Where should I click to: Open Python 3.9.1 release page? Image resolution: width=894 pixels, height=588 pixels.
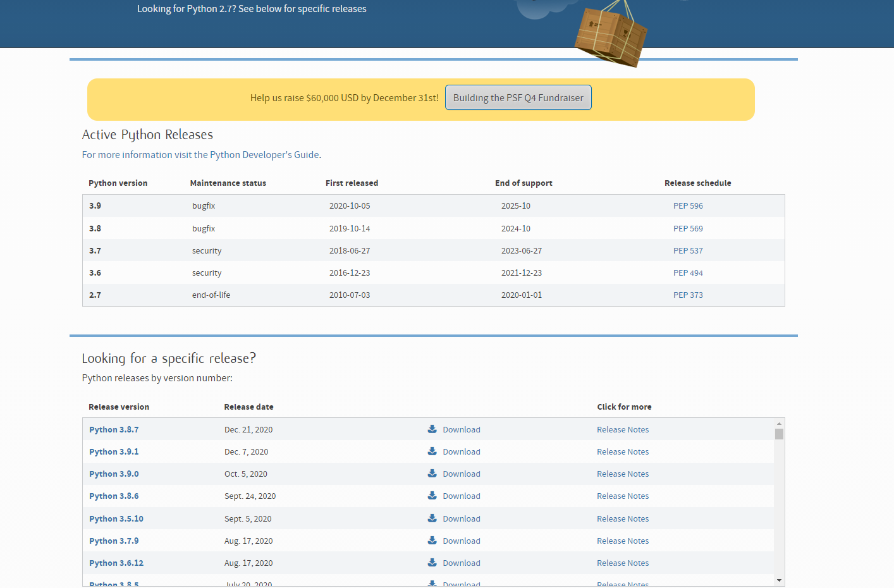(114, 452)
